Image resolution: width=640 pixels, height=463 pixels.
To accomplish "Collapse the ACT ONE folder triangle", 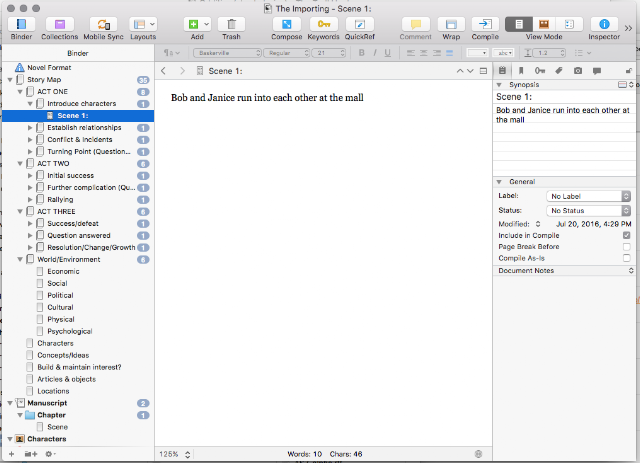I will pos(20,92).
